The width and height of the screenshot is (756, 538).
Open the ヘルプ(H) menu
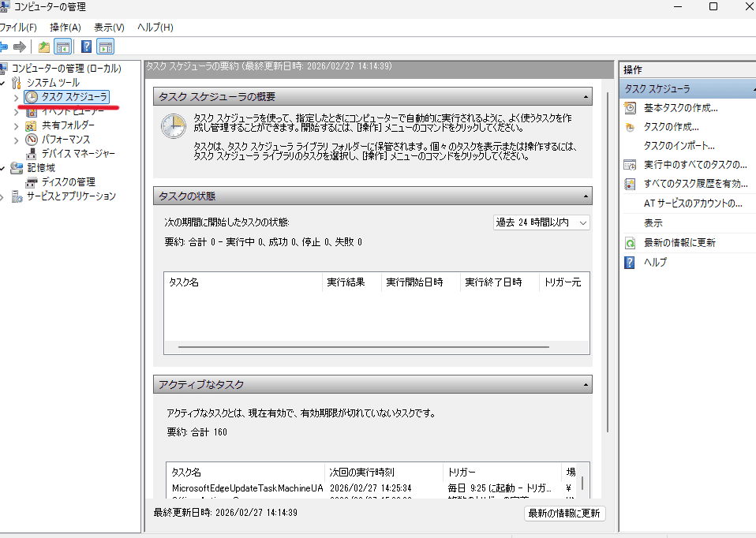[155, 28]
